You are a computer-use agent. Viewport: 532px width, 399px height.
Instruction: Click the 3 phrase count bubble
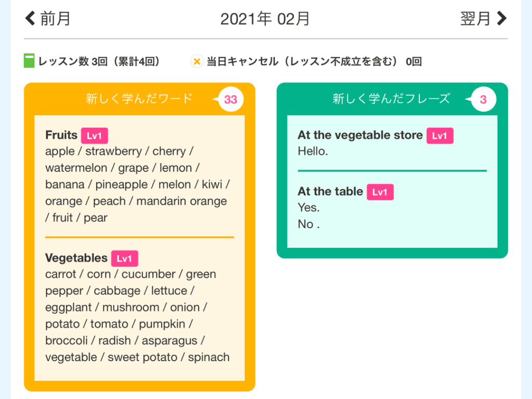tap(484, 99)
